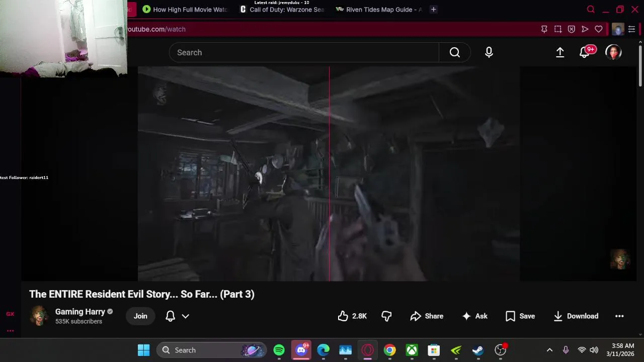Open Opera easy setup menu
The height and width of the screenshot is (362, 644).
631,29
